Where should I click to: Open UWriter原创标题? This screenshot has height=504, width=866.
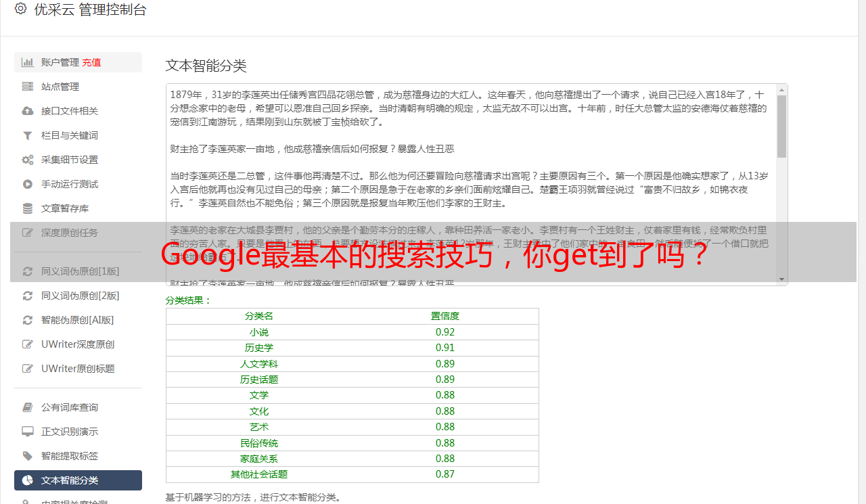[x=78, y=369]
